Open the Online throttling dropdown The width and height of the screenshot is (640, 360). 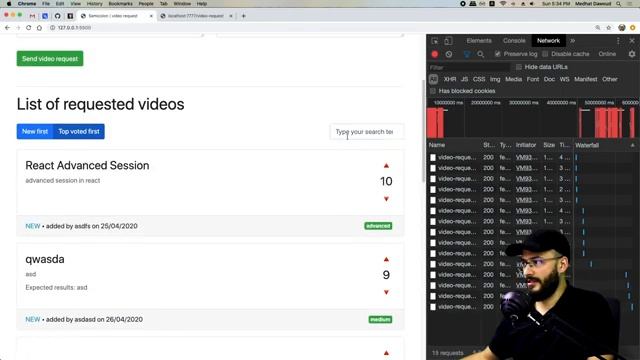607,54
